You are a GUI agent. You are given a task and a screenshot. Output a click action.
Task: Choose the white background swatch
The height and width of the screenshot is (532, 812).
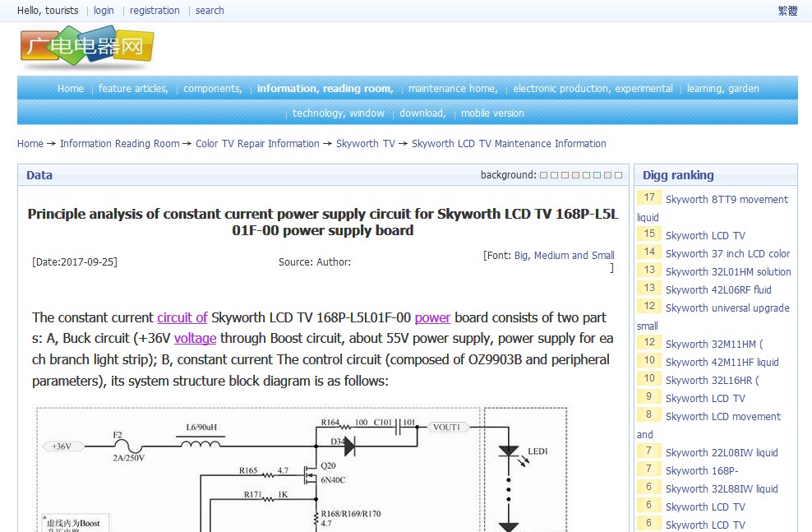click(618, 175)
